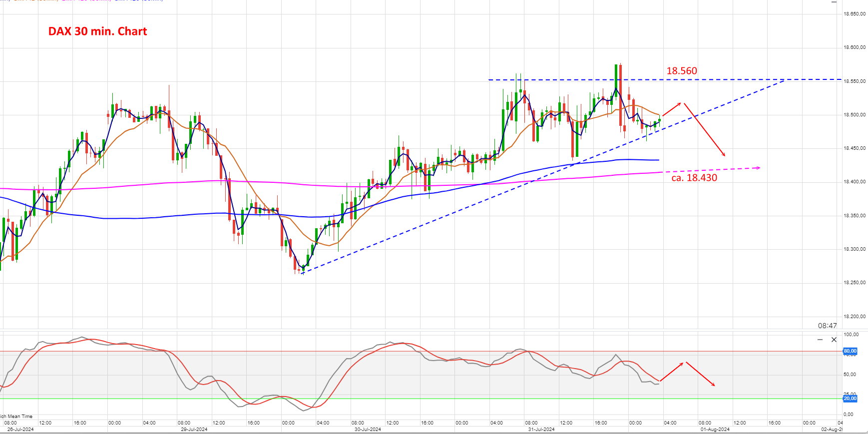Click the 29-Jul-2024 date label
The image size is (868, 434).
194,430
